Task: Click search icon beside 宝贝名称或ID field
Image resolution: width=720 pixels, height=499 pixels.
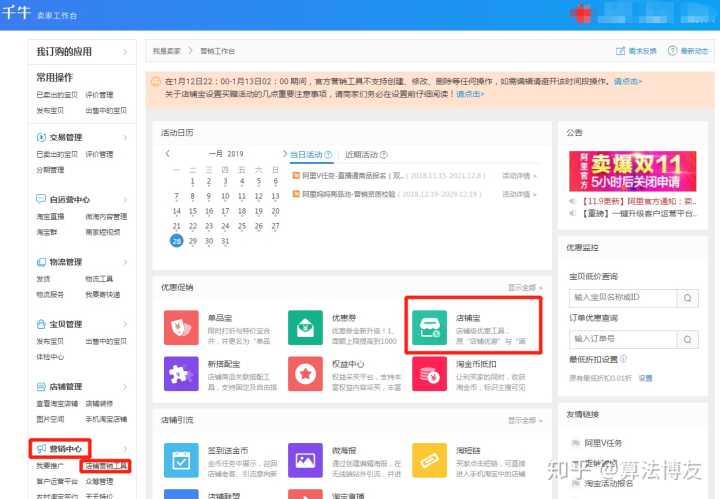Action: coord(688,298)
